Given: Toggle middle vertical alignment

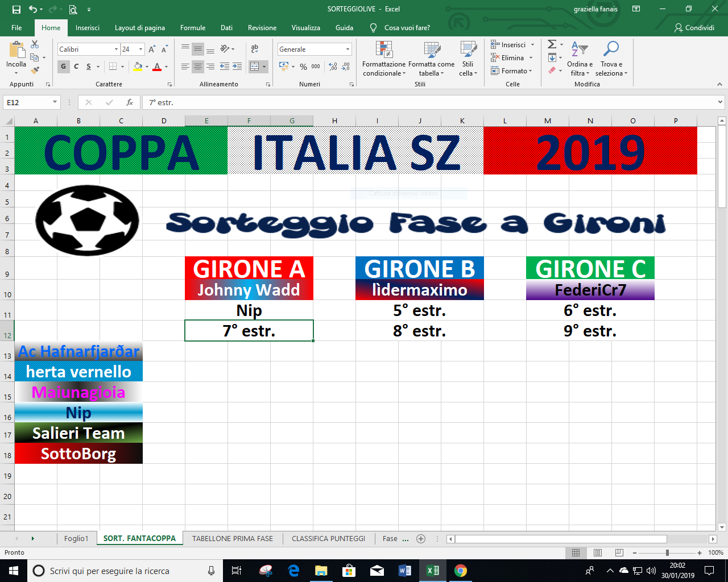Looking at the screenshot, I should pyautogui.click(x=198, y=49).
